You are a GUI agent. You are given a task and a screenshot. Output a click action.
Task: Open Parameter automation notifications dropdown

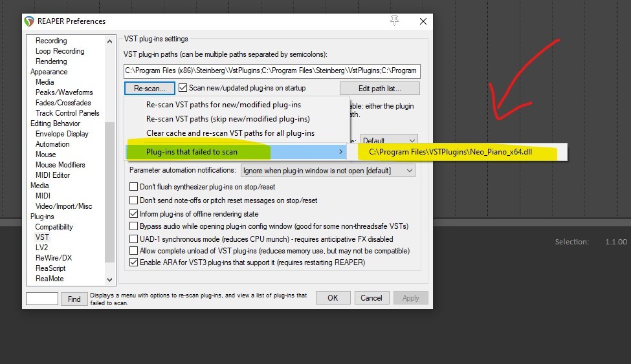(327, 171)
